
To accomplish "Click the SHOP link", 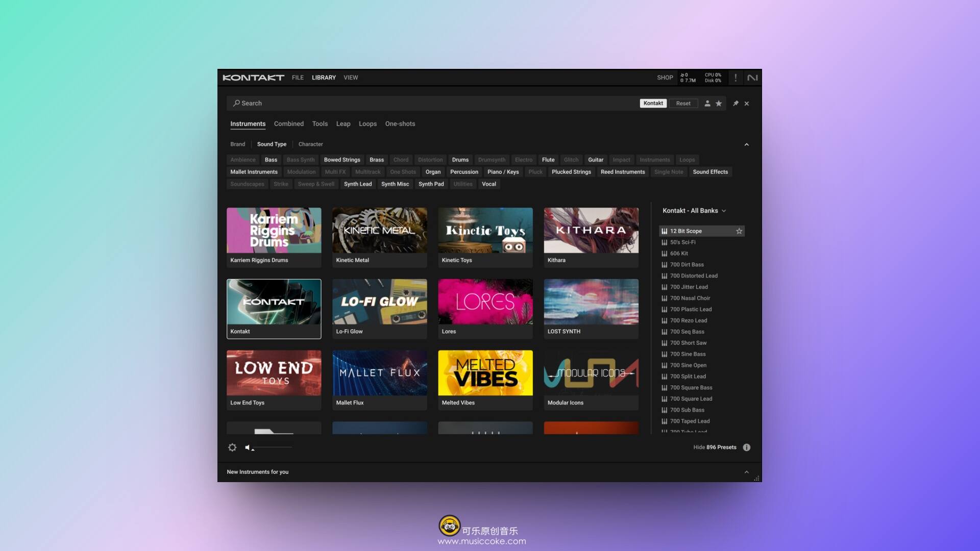I will pyautogui.click(x=665, y=78).
